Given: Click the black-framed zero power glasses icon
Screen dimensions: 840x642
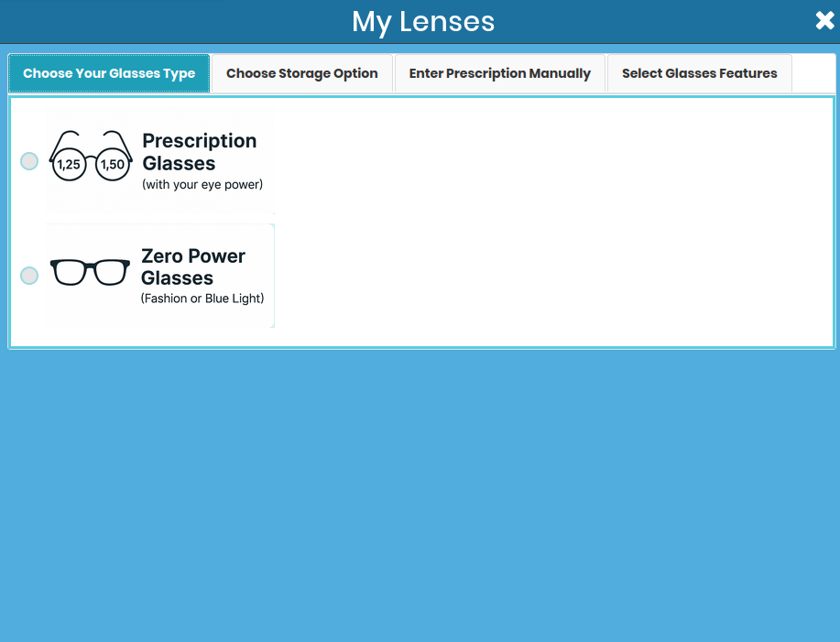Looking at the screenshot, I should click(x=90, y=272).
